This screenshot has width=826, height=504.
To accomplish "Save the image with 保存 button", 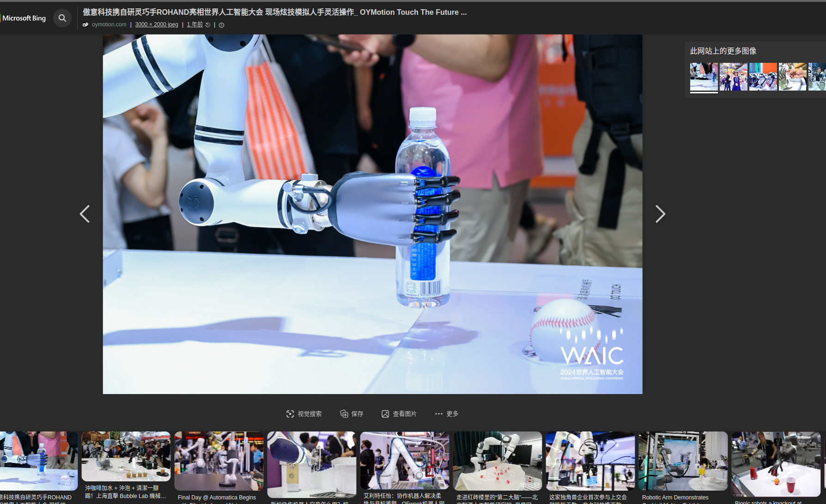I will (x=352, y=414).
